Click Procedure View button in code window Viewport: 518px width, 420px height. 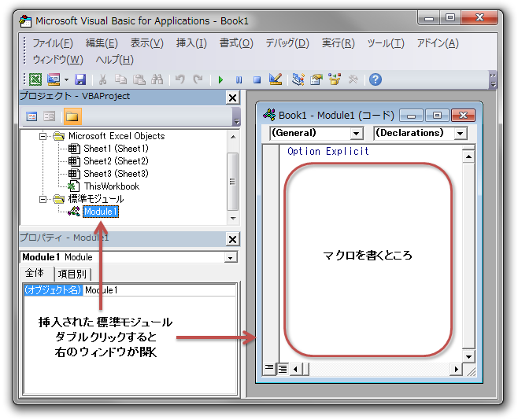(269, 368)
